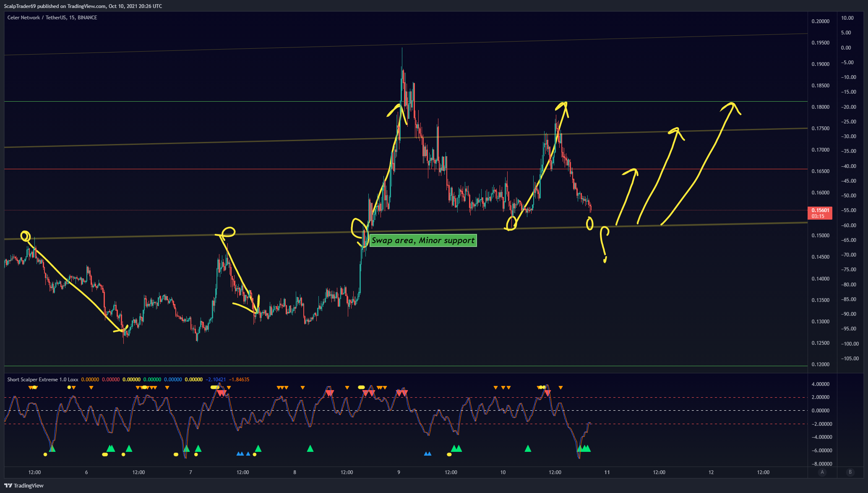Click the 0.12000 price axis label
The width and height of the screenshot is (868, 493).
pyautogui.click(x=820, y=365)
